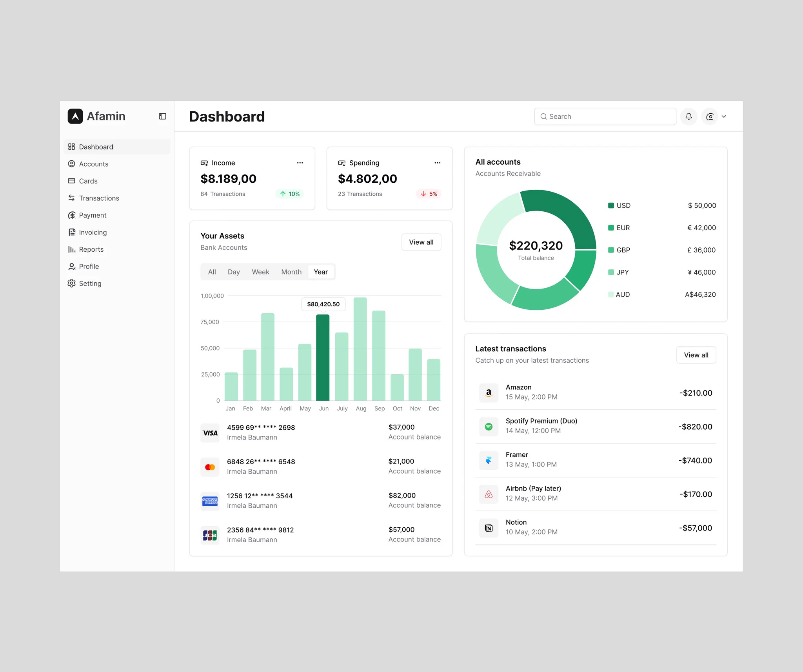Image resolution: width=803 pixels, height=672 pixels.
Task: Click the 5% spending decrease badge
Action: coord(429,194)
